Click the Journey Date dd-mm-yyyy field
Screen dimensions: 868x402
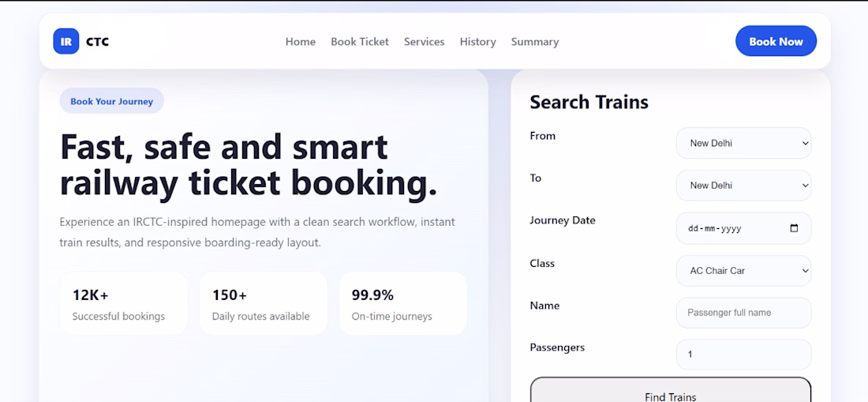point(743,228)
